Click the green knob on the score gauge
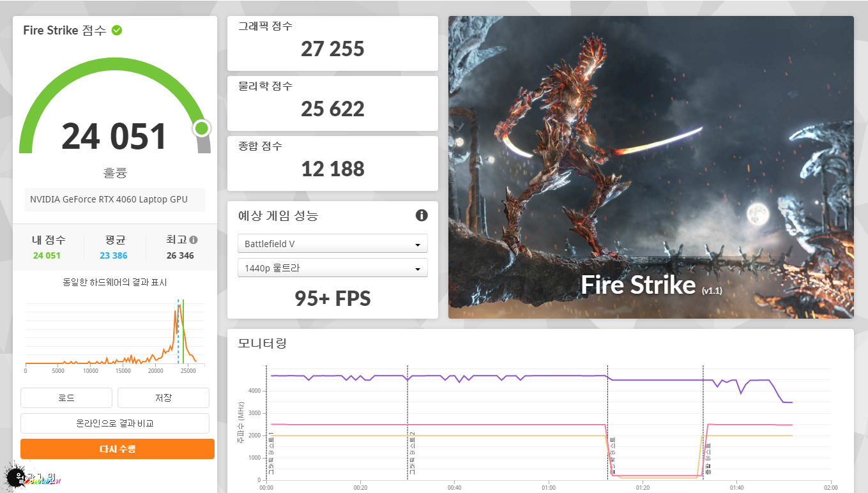This screenshot has height=493, width=868. click(202, 128)
